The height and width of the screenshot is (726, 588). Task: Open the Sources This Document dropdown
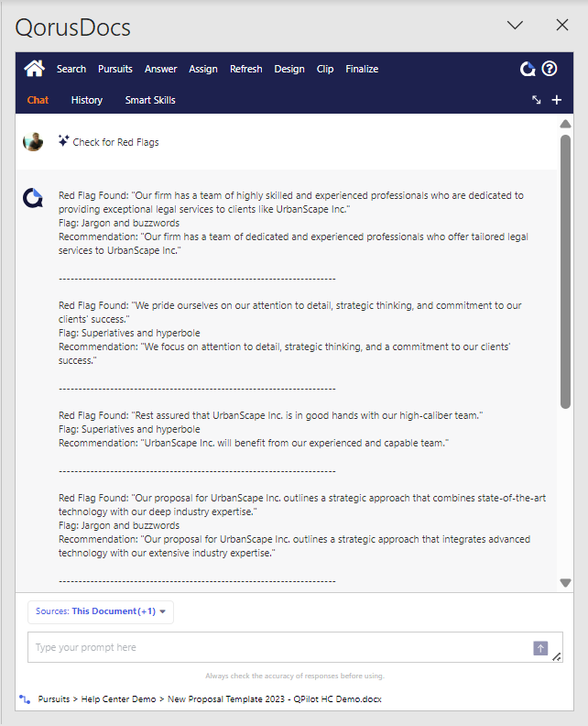[101, 611]
